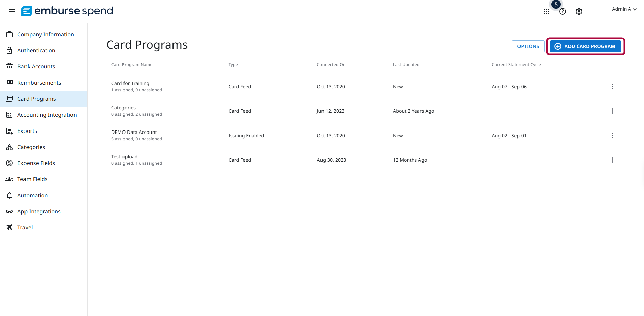Open the settings gear icon
The height and width of the screenshot is (316, 644).
(579, 11)
